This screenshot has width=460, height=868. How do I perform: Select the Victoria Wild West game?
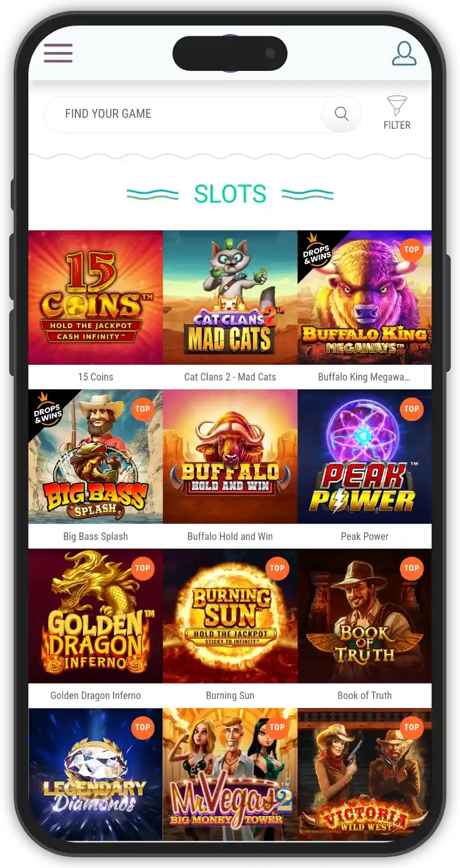365,774
